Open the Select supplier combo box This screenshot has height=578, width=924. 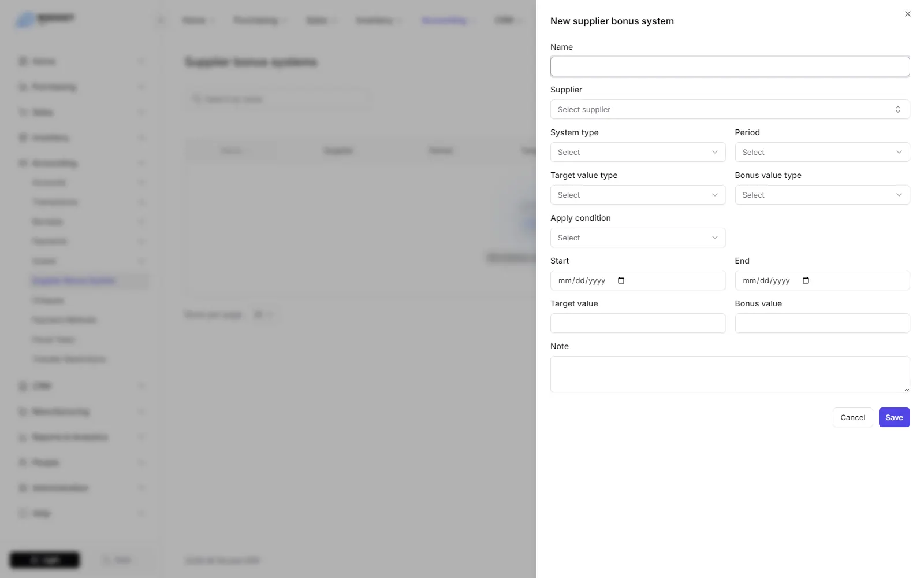(730, 109)
